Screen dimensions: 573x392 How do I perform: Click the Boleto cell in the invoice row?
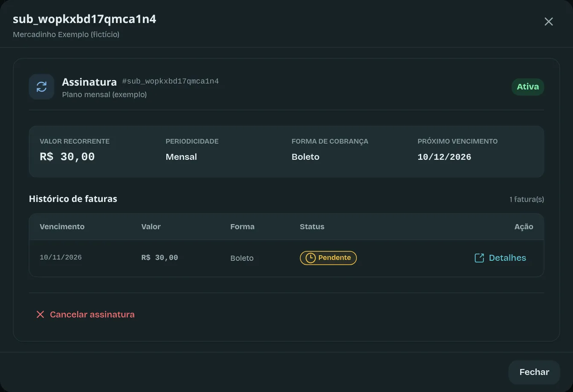tap(242, 258)
